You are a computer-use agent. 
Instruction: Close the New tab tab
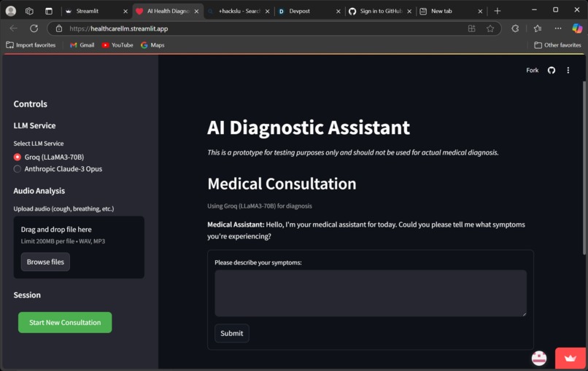[480, 11]
